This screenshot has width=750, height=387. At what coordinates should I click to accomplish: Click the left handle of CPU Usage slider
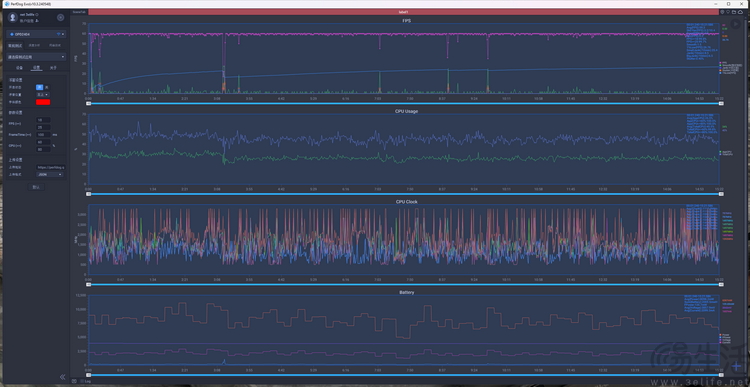tap(88, 194)
